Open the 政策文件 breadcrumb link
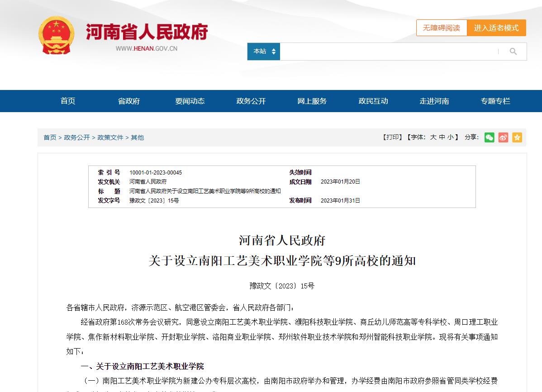Viewport: 542px width, 392px height. click(x=111, y=137)
